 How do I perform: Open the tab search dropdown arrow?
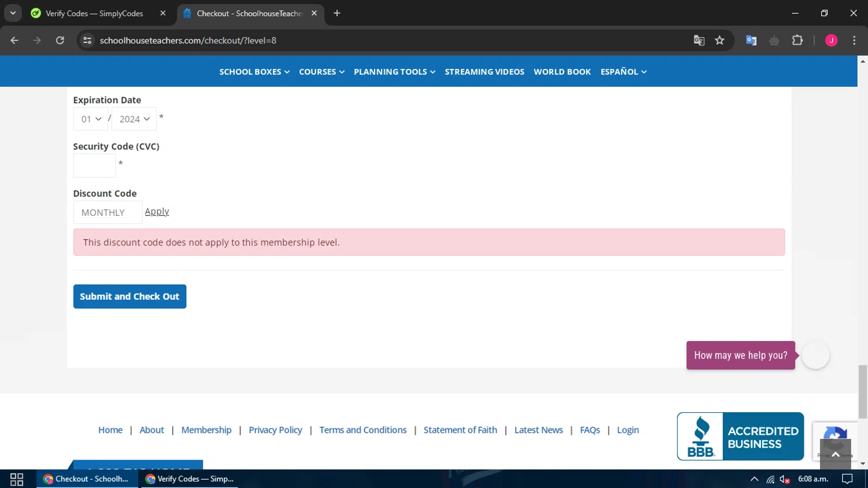pyautogui.click(x=13, y=13)
